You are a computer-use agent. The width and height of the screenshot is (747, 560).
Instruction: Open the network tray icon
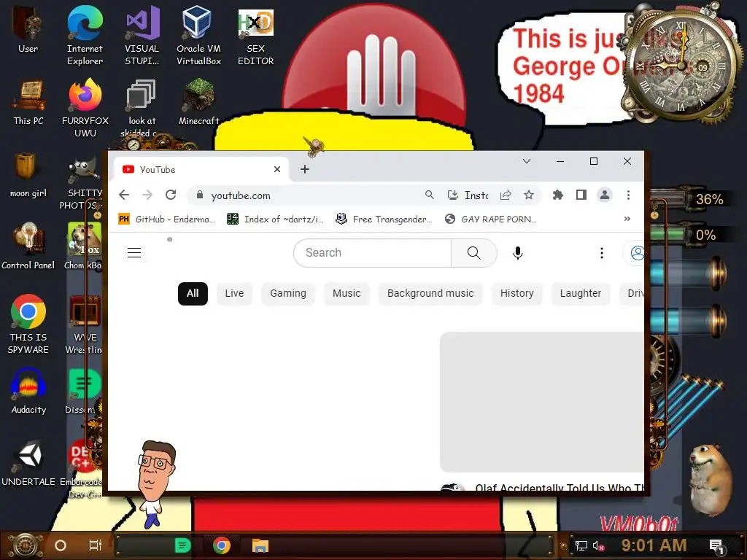pos(581,545)
